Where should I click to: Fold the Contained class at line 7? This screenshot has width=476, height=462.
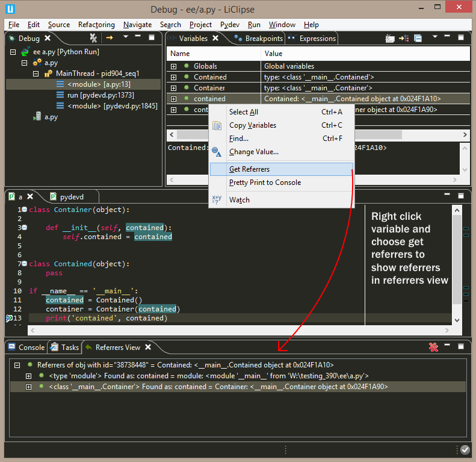tap(25, 263)
